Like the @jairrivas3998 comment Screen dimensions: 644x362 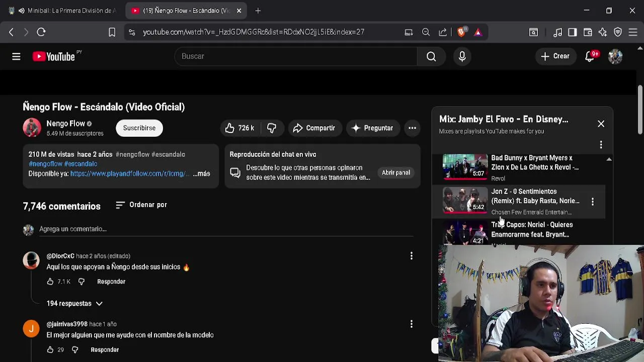pyautogui.click(x=50, y=349)
